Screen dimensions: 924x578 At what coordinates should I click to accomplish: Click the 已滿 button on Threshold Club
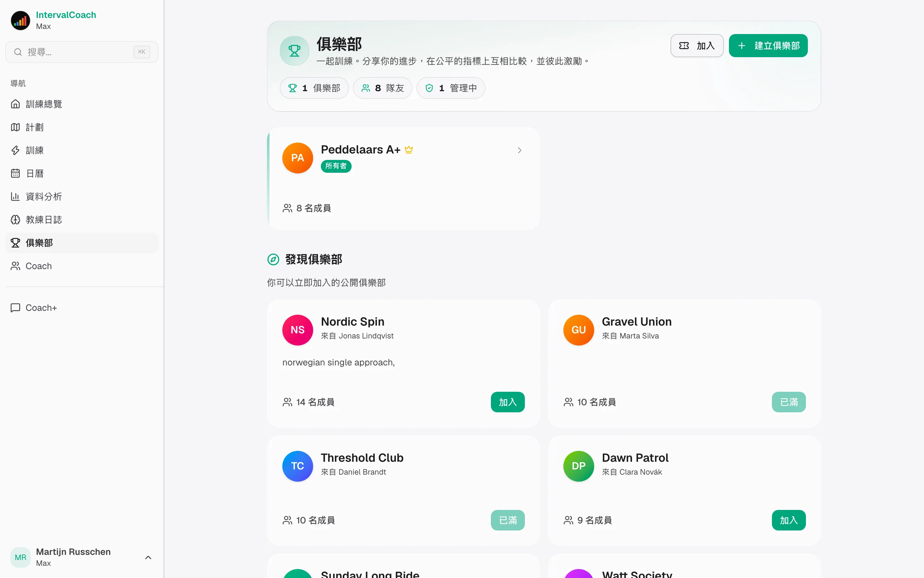click(x=508, y=520)
